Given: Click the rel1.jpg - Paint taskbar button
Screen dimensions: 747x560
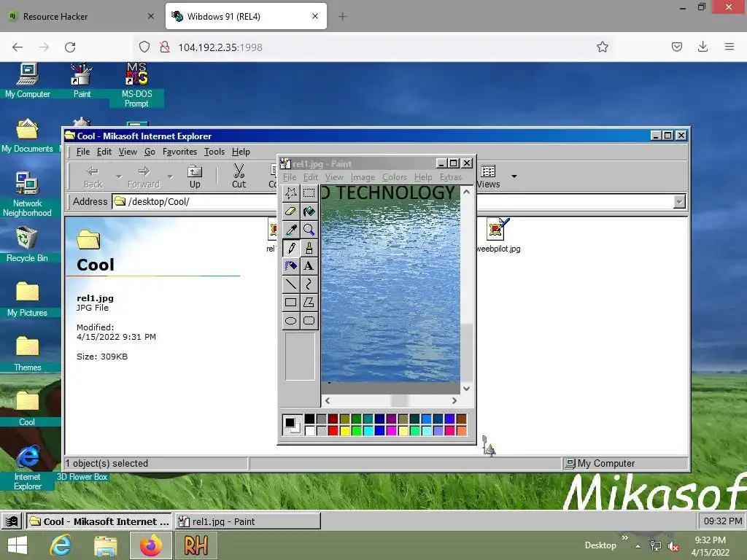Looking at the screenshot, I should coord(248,521).
